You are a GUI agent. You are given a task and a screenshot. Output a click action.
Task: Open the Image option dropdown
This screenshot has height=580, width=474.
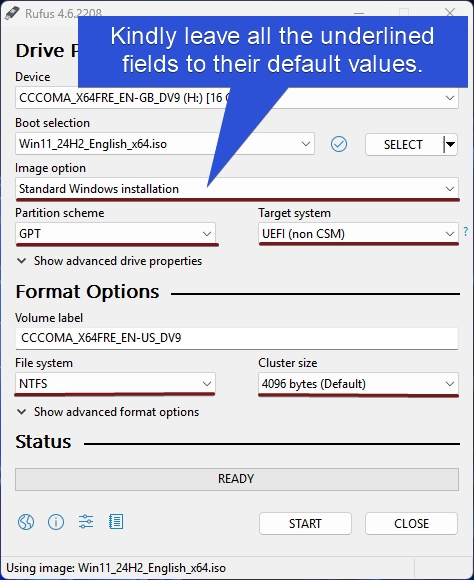pyautogui.click(x=237, y=189)
